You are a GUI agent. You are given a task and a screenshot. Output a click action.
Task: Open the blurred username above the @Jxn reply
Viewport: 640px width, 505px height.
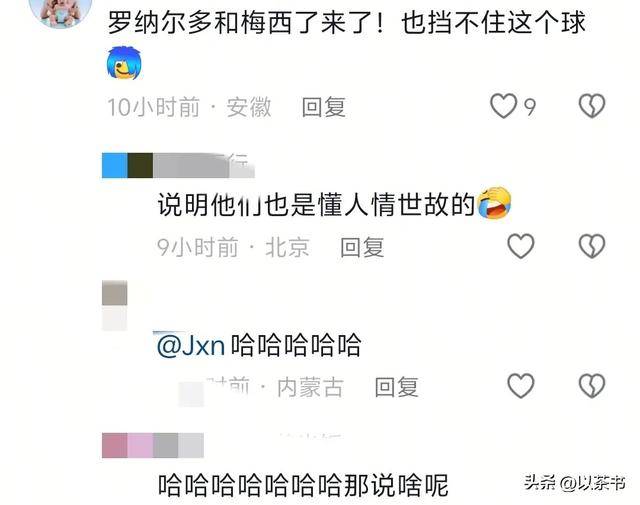(115, 305)
